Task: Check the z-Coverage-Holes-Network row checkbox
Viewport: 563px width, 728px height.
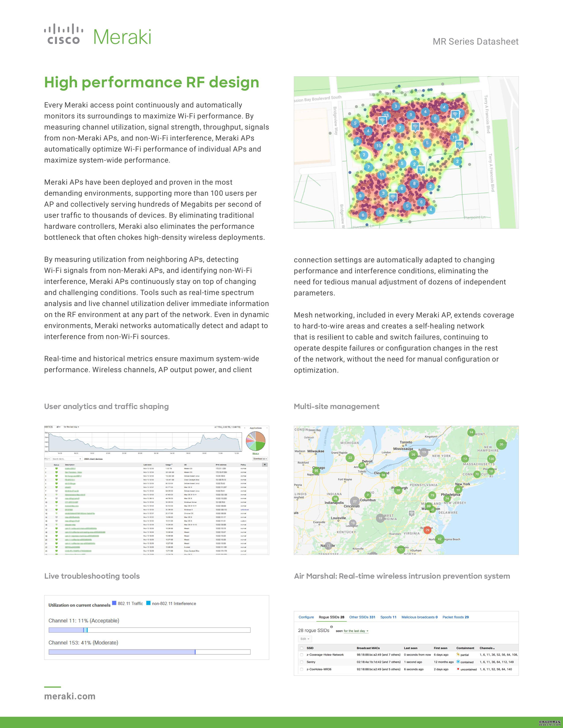Action: (x=302, y=655)
